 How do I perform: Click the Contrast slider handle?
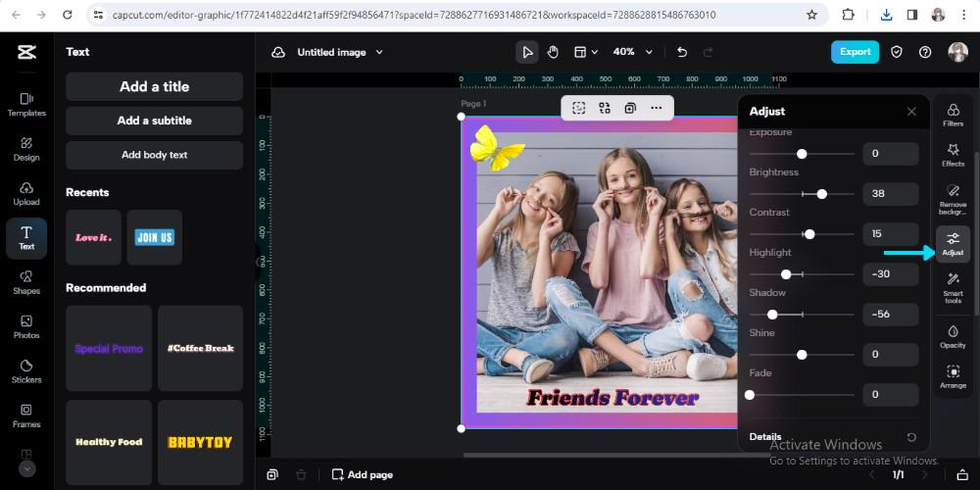[x=809, y=234]
